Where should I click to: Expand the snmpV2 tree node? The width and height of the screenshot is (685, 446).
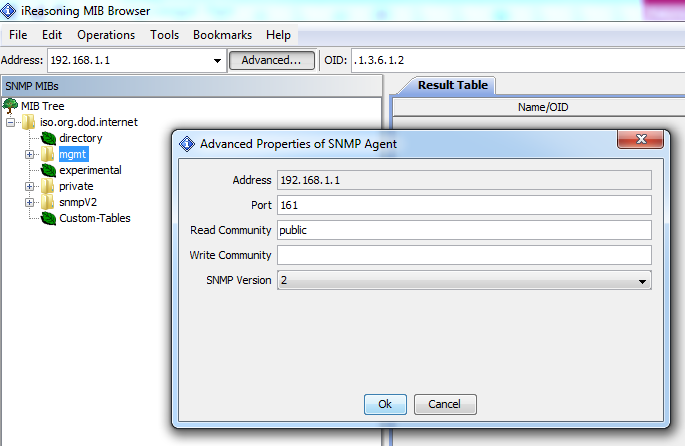30,203
